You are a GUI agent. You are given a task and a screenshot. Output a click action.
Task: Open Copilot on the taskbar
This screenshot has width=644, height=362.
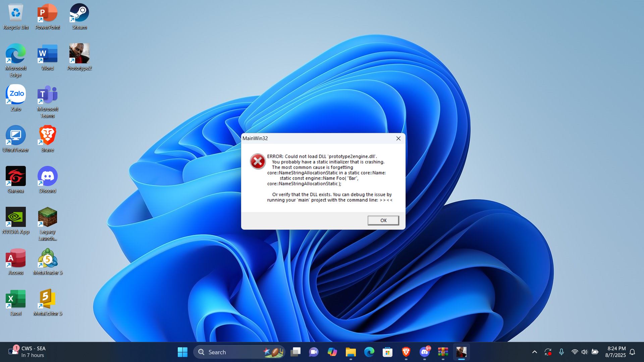click(332, 352)
